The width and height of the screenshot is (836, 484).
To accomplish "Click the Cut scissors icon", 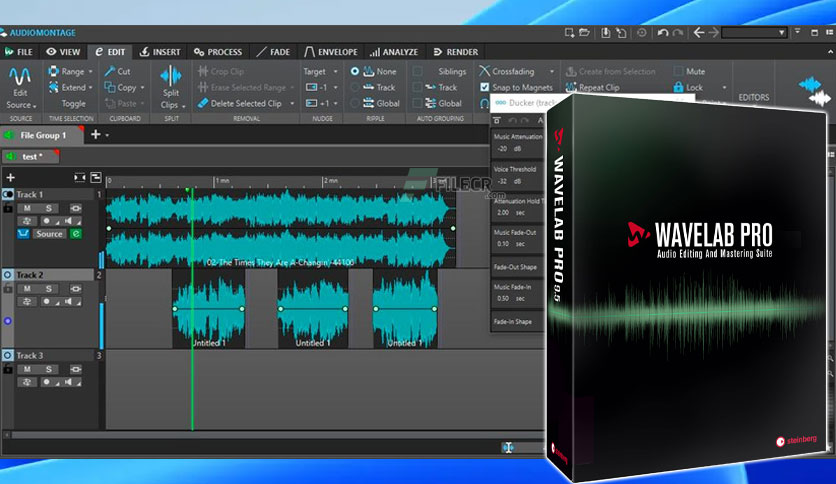I will point(110,71).
